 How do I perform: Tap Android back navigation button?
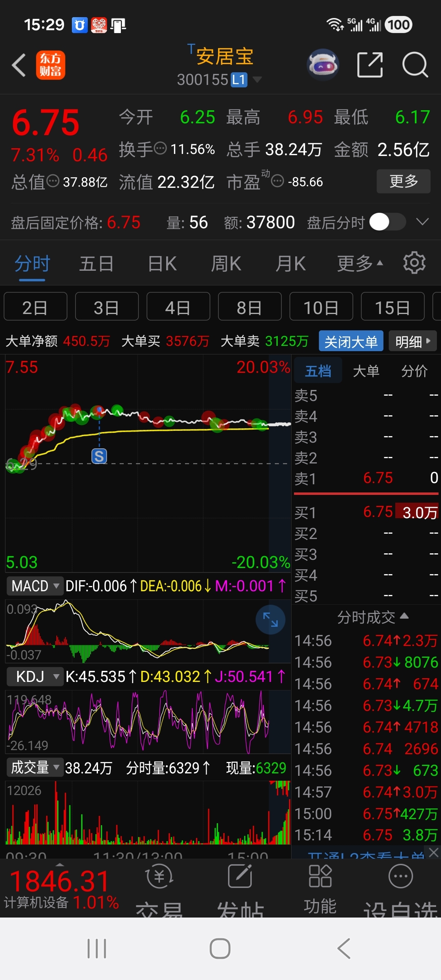[344, 948]
